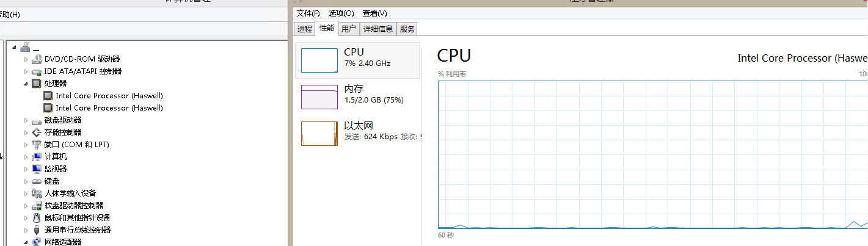Select the 以太网 Ethernet usage thumbnail
Image resolution: width=868 pixels, height=246 pixels.
point(357,133)
